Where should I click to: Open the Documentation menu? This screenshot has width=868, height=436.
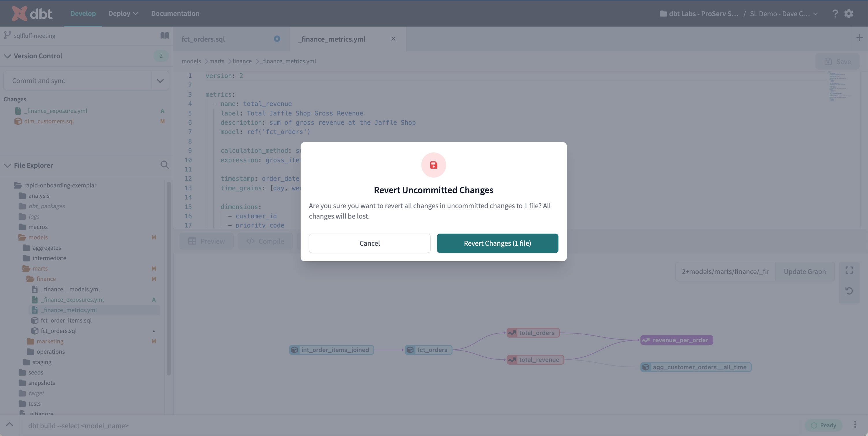(x=175, y=14)
